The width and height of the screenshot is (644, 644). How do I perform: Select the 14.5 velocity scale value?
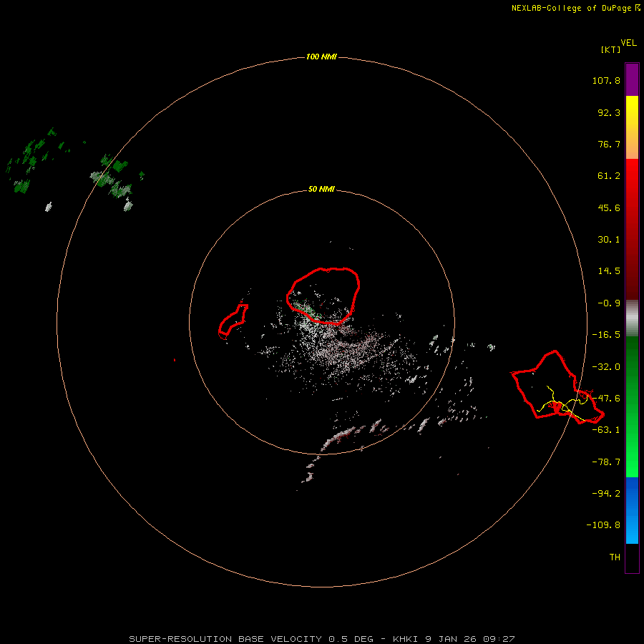[609, 271]
